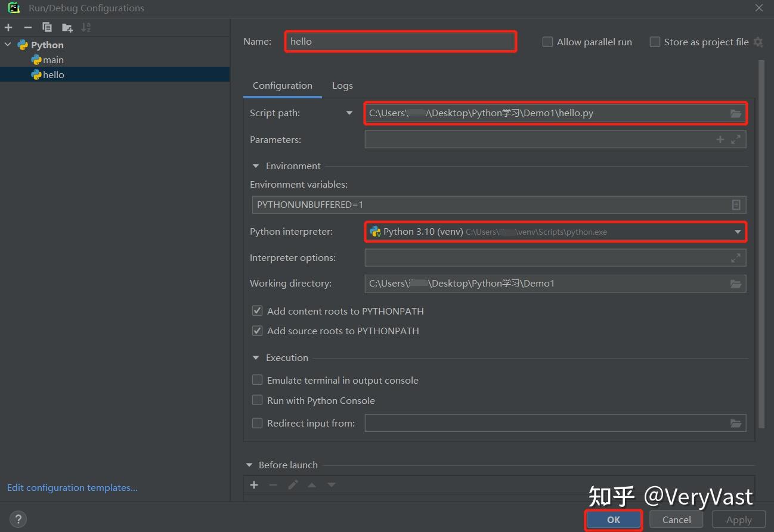This screenshot has width=774, height=532.
Task: Remove the selected configuration
Action: coord(27,27)
